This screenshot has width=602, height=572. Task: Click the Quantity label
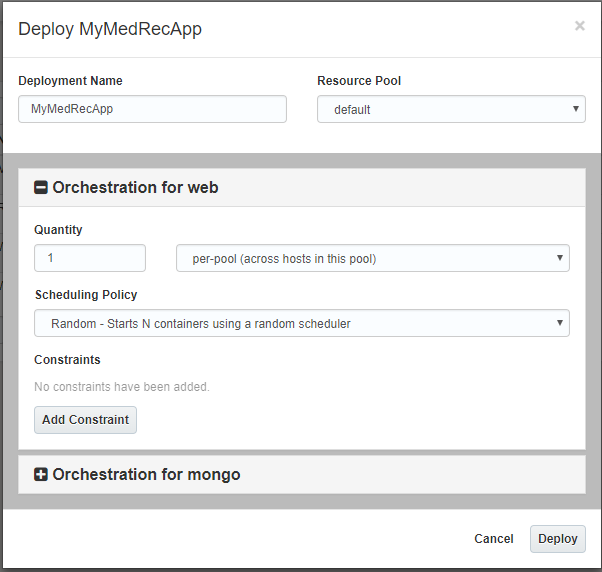[58, 230]
